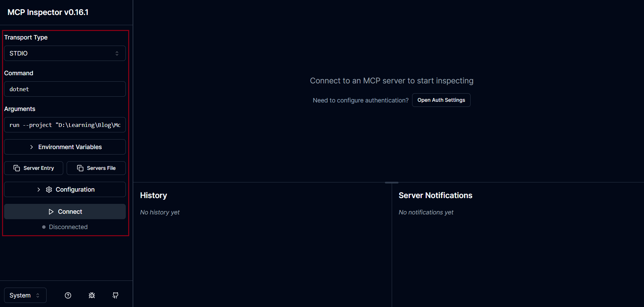Open the System theme selector

tap(25, 295)
